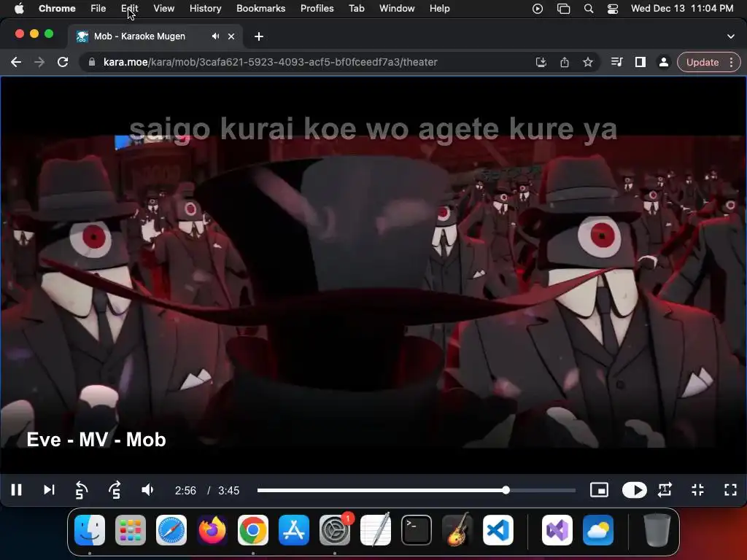Toggle the repeat loop button

point(665,490)
